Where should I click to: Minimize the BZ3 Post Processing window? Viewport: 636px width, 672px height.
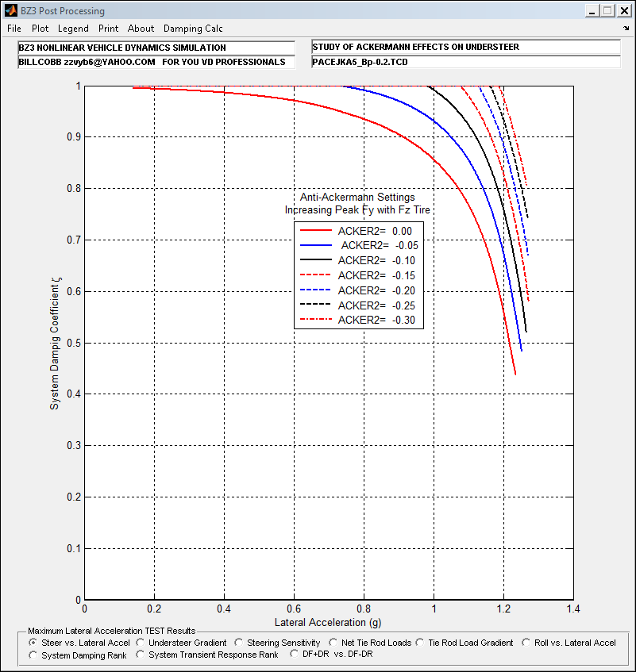[592, 11]
